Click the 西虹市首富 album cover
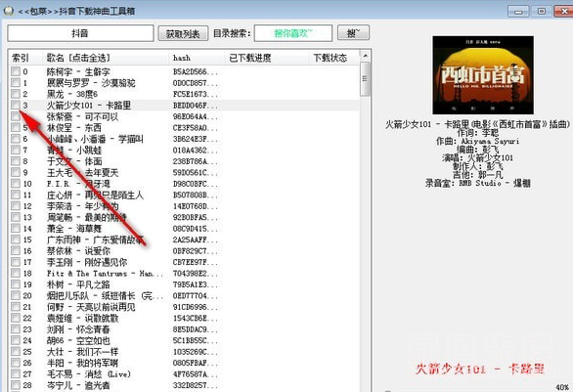573x392 pixels. (x=483, y=75)
